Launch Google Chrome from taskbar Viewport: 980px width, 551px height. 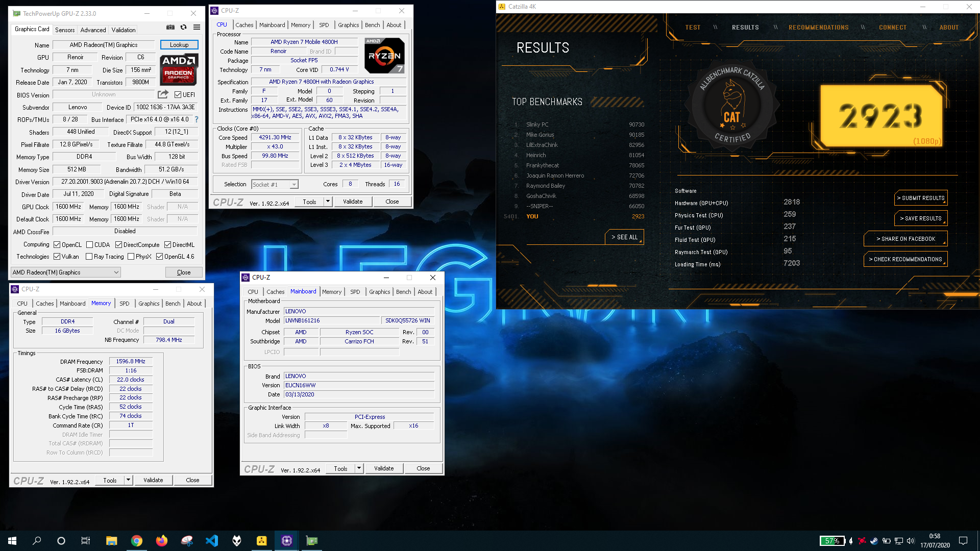click(137, 541)
